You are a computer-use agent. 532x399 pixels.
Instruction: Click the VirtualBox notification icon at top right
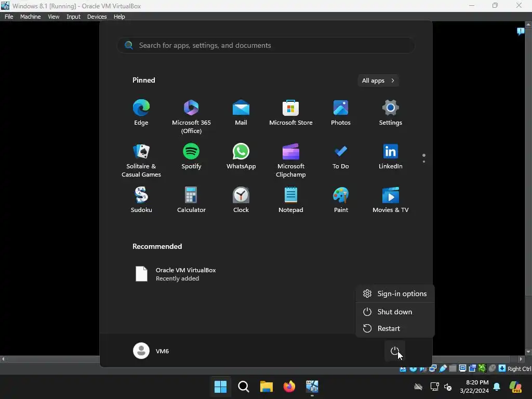(x=521, y=32)
